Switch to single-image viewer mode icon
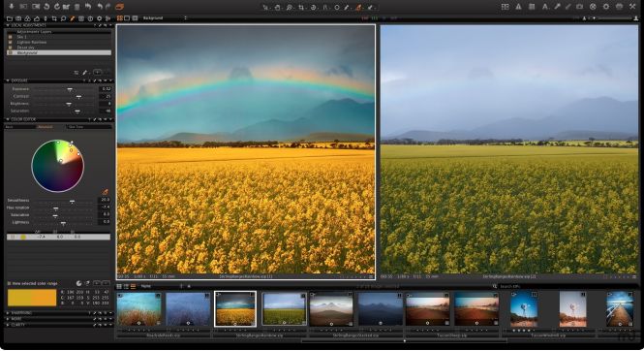 point(127,18)
